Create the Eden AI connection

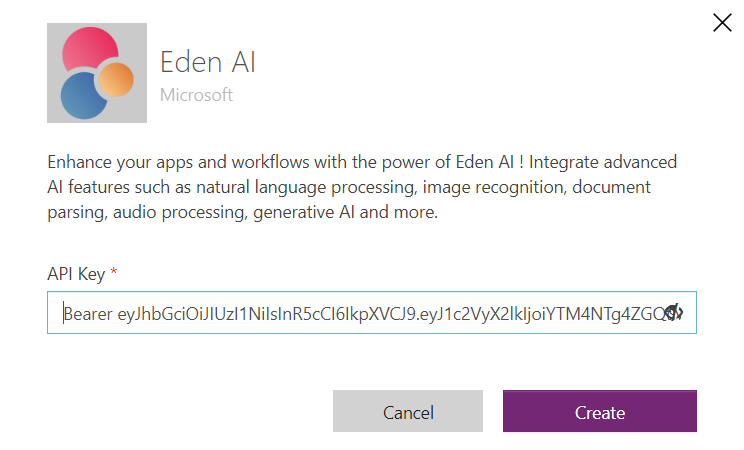(x=600, y=411)
